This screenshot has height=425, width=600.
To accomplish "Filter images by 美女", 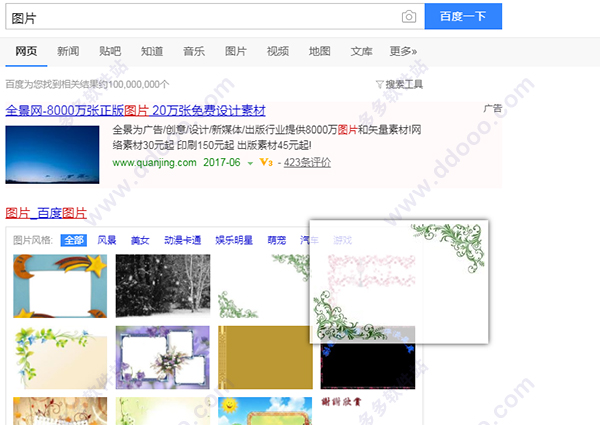I will coord(140,240).
